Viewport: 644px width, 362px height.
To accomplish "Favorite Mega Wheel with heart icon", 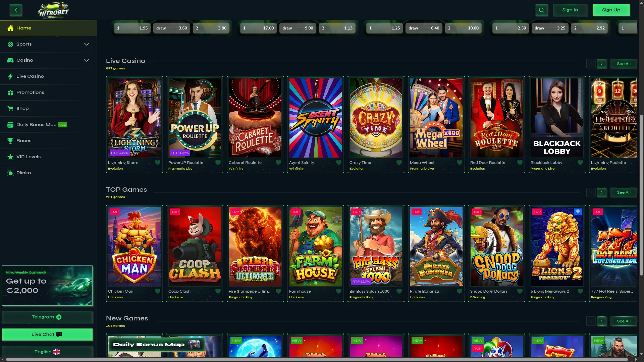I will click(460, 163).
